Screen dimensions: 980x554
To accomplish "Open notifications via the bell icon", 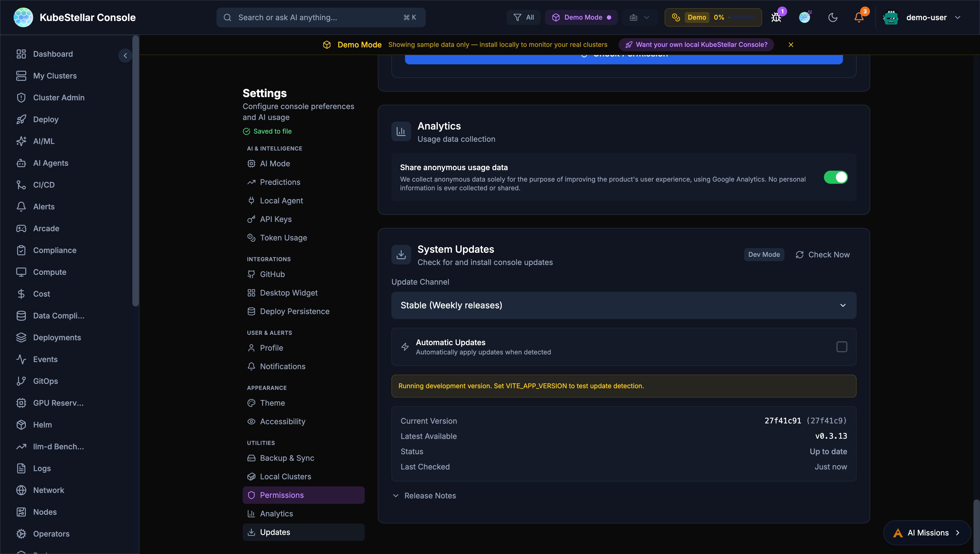I will pos(859,17).
